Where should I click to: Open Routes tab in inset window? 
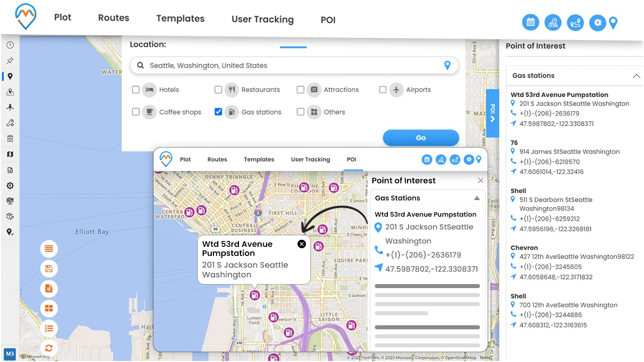point(217,159)
